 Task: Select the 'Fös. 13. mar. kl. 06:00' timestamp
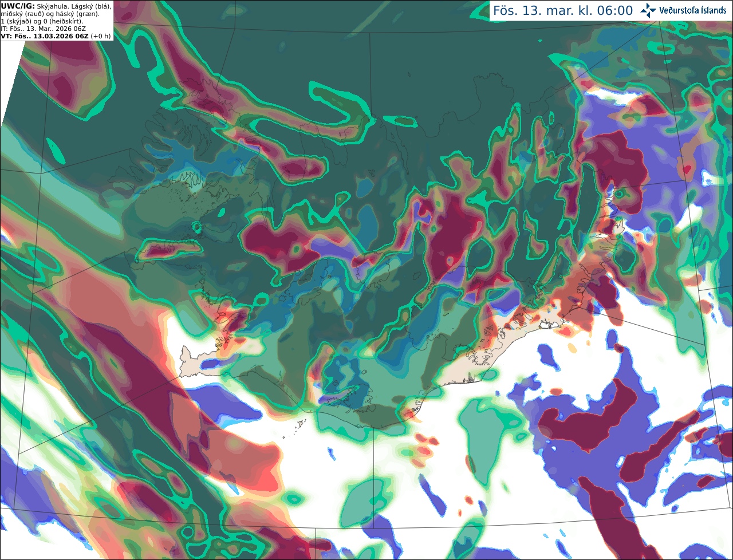pos(563,10)
